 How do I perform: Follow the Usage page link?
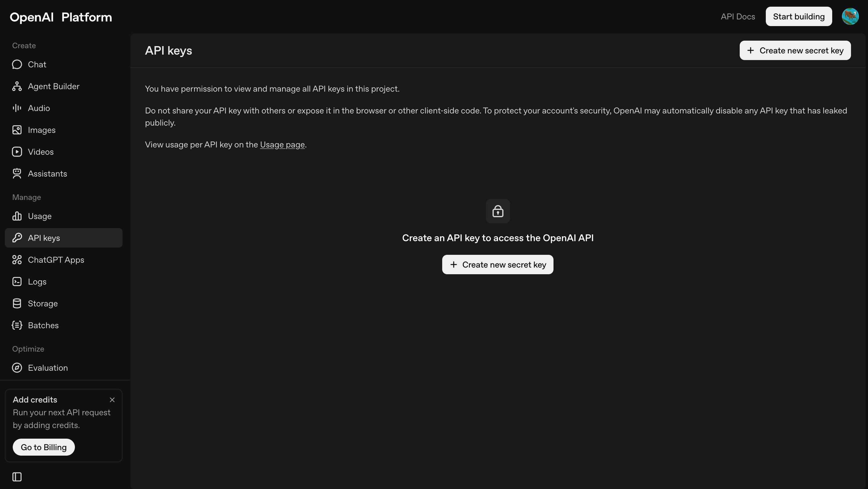point(282,145)
